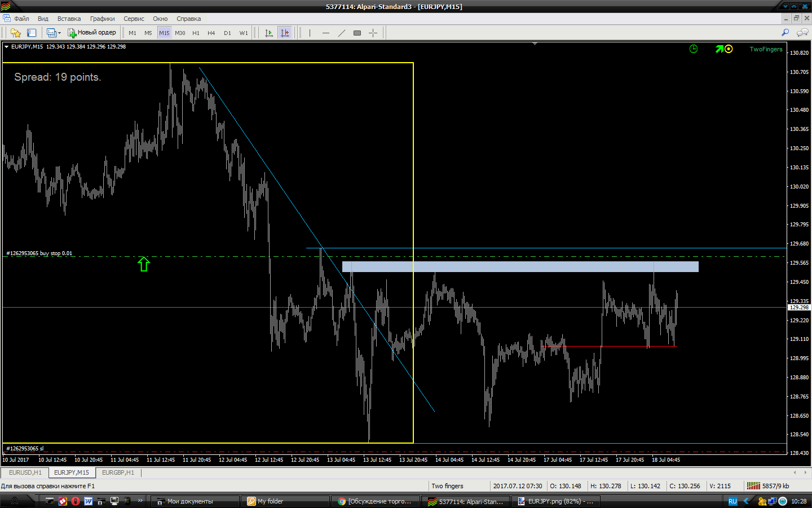Switch to the EURGBP,H1 chart tab

pos(118,473)
